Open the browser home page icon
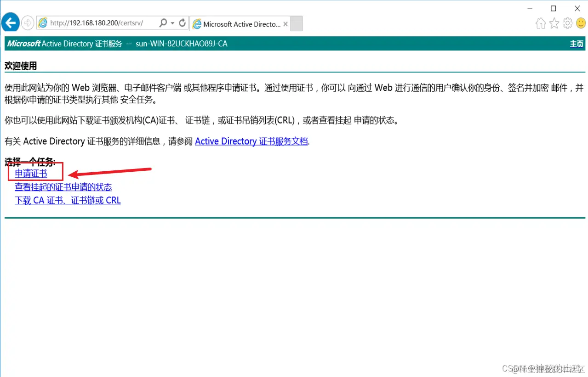588x377 pixels. click(x=541, y=23)
